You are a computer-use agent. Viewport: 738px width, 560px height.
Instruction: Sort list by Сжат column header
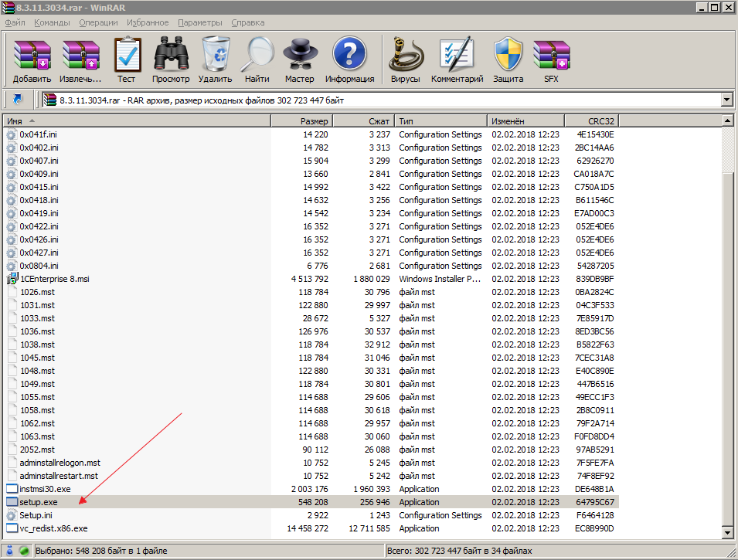(364, 121)
